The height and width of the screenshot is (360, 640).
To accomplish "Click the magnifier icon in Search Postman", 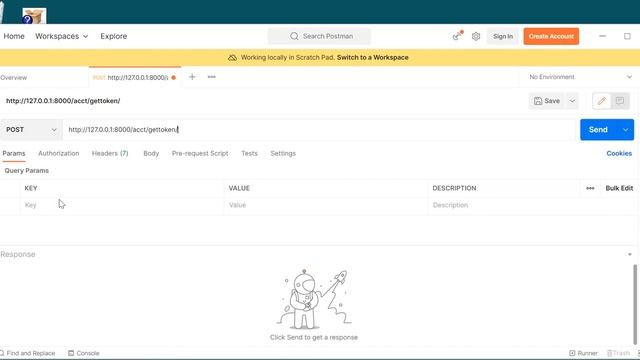I will (294, 36).
